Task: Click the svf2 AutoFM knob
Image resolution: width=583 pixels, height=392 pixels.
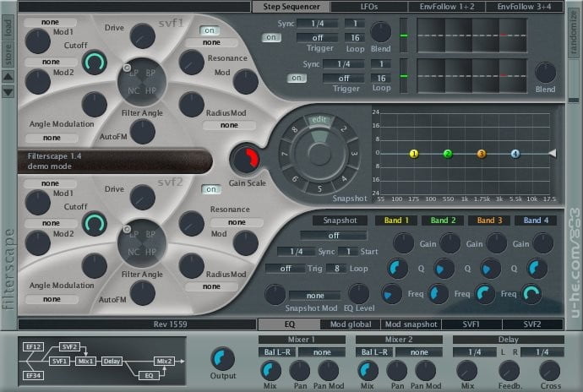Action: point(143,293)
